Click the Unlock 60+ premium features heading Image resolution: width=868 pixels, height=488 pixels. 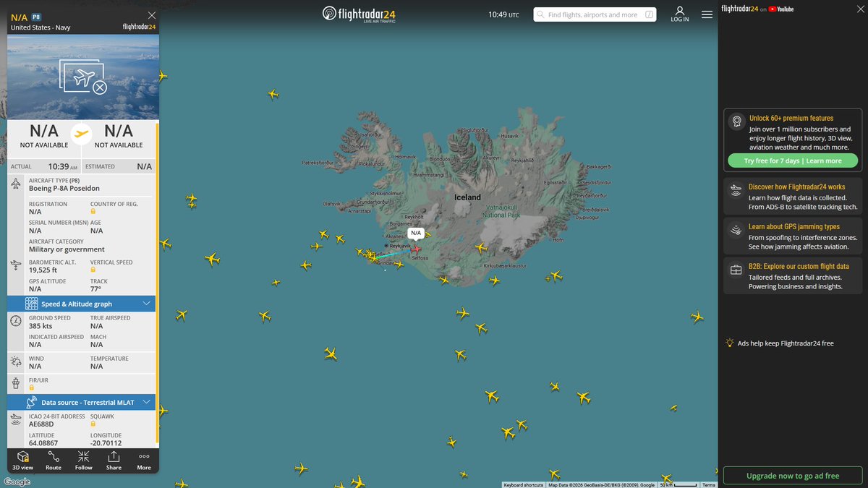click(791, 118)
